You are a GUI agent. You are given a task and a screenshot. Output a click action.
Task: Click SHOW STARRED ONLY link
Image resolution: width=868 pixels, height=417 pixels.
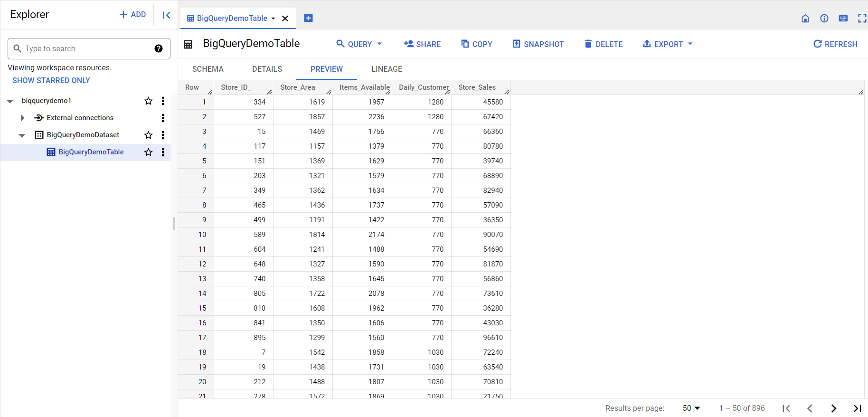click(x=51, y=80)
